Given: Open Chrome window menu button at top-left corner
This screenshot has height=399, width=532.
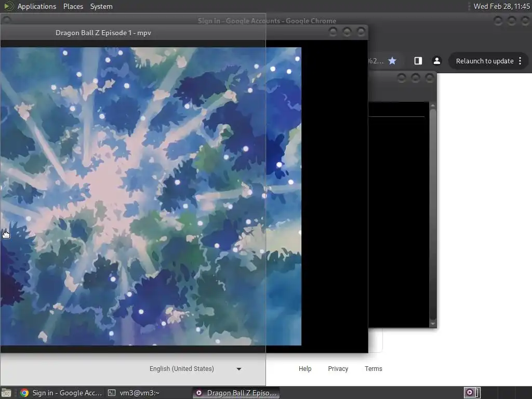Looking at the screenshot, I should click(x=6, y=20).
